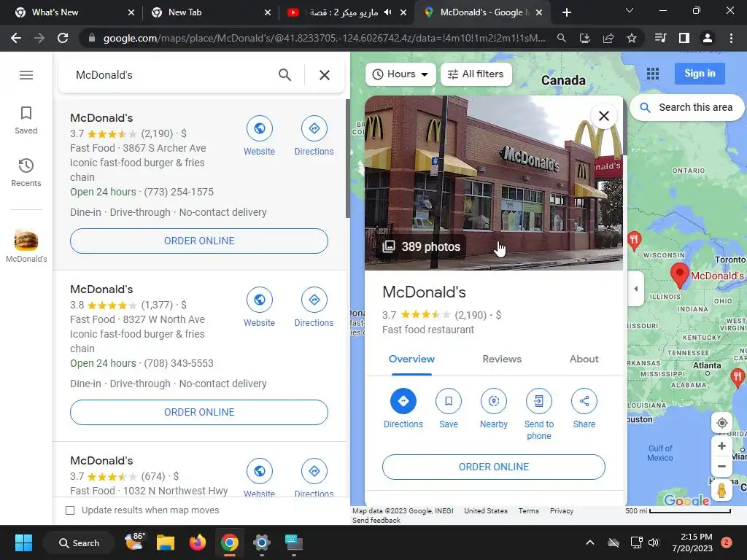Viewport: 747px width, 560px height.
Task: Go back to the previous page
Action: [x=16, y=38]
